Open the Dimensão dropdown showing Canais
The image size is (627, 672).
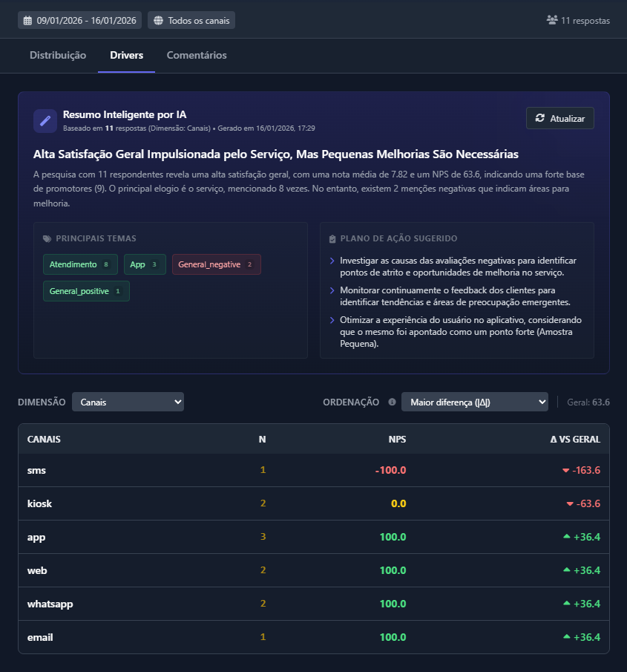(x=128, y=402)
